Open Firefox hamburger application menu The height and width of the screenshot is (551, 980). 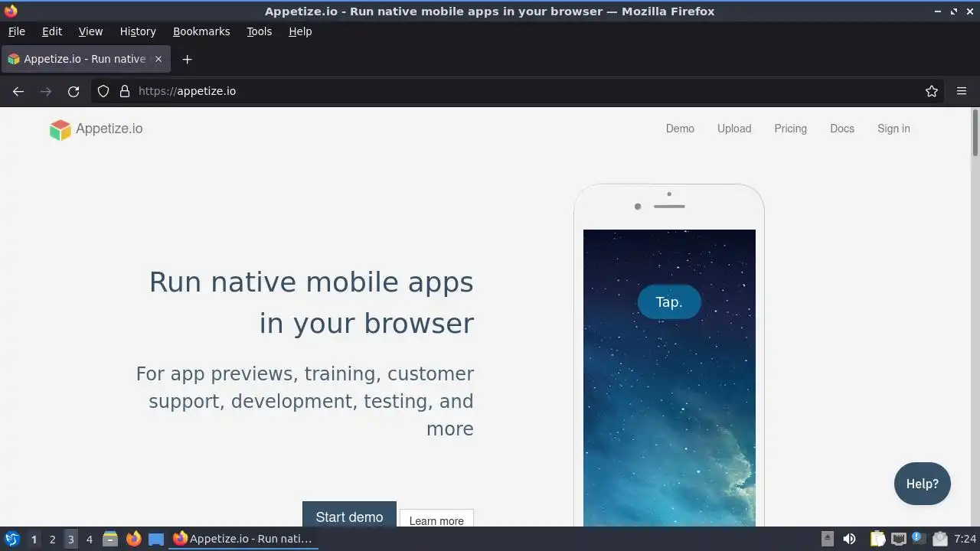(962, 91)
